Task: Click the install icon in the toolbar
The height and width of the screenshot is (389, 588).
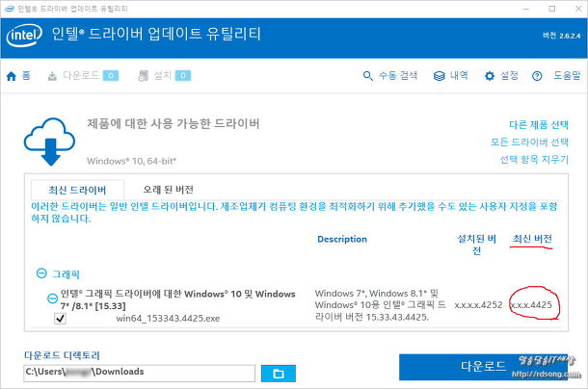Action: 144,75
